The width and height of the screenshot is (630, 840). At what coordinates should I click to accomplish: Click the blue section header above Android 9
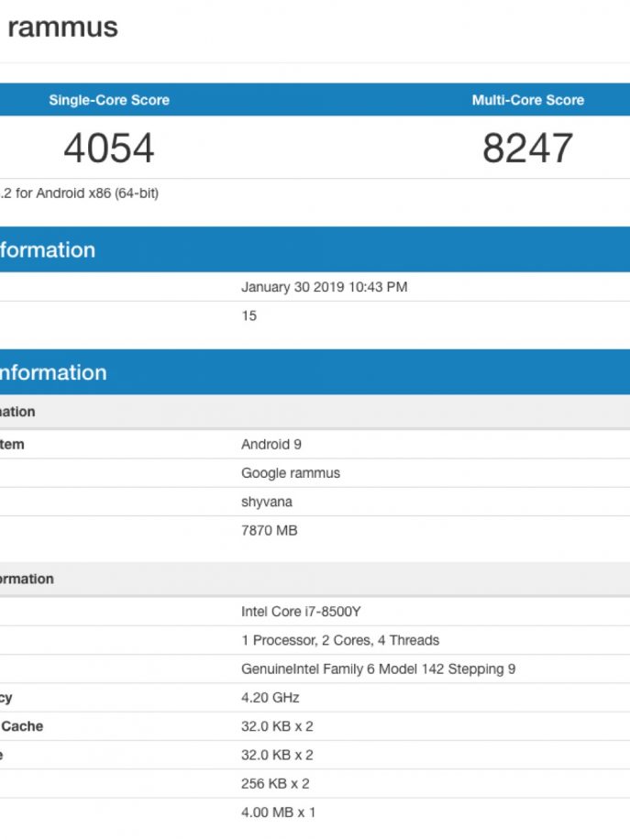tap(53, 372)
